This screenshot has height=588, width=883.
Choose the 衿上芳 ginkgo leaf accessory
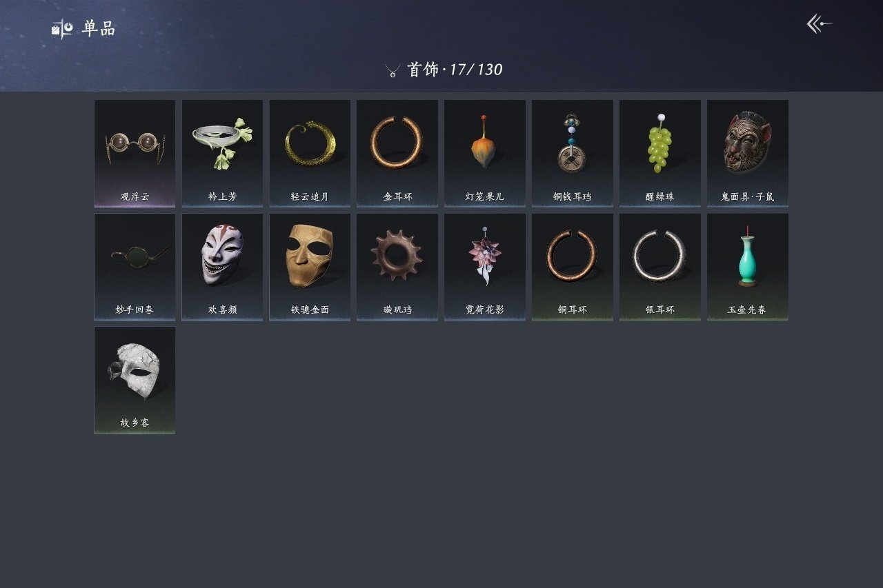coord(222,153)
